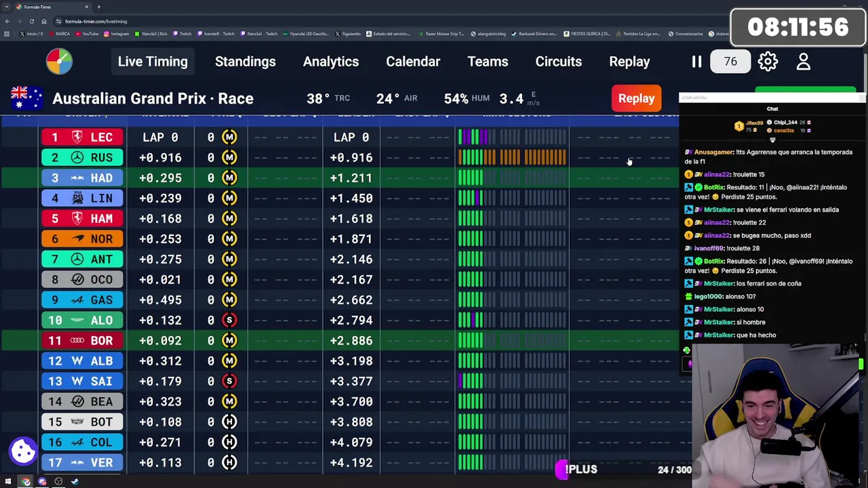Open the Replay tab in navigation
Image resolution: width=868 pixels, height=488 pixels.
click(x=629, y=62)
